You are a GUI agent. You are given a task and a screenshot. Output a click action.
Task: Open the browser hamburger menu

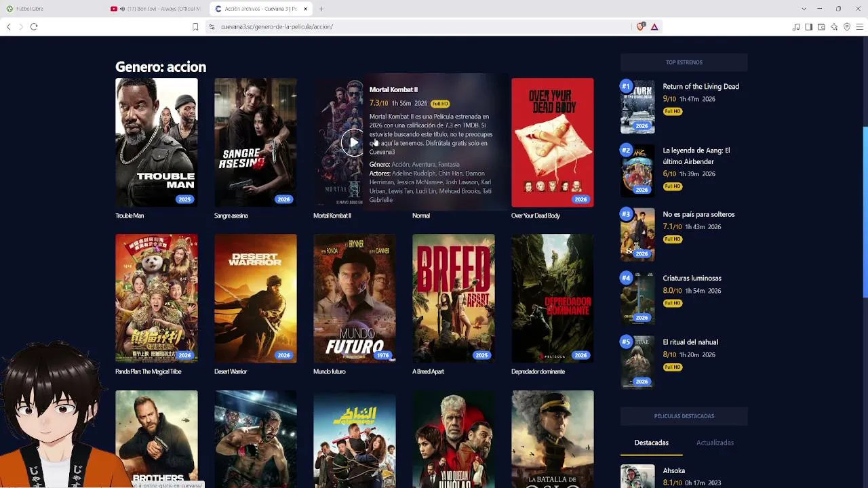pyautogui.click(x=860, y=26)
